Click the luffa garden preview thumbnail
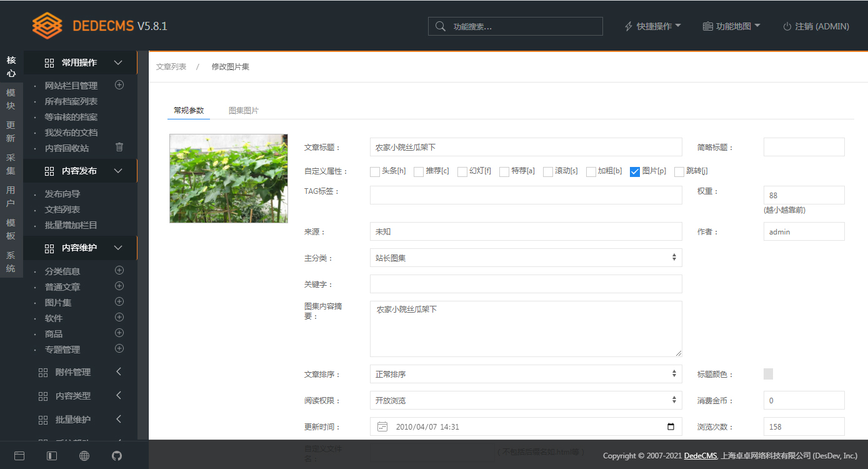This screenshot has width=868, height=469. pos(228,178)
